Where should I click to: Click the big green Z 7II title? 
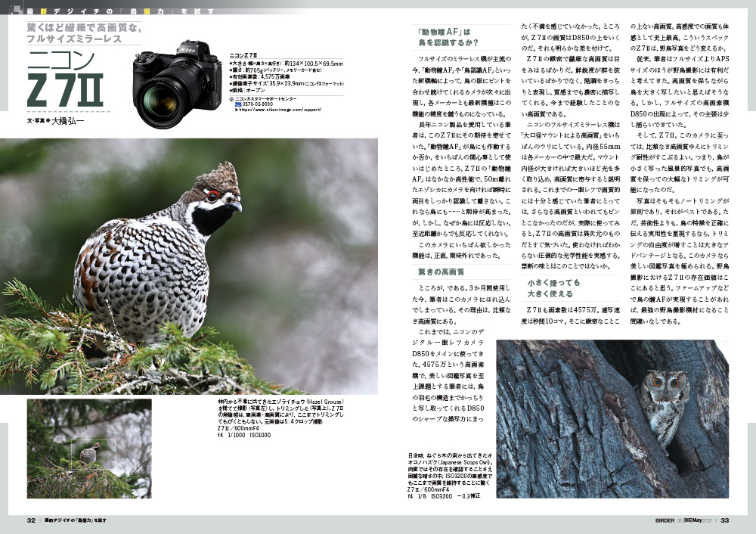tap(65, 90)
